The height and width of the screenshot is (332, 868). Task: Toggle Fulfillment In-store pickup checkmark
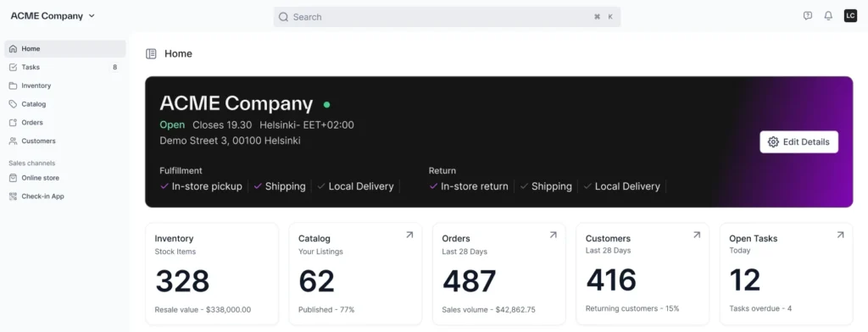tap(164, 186)
